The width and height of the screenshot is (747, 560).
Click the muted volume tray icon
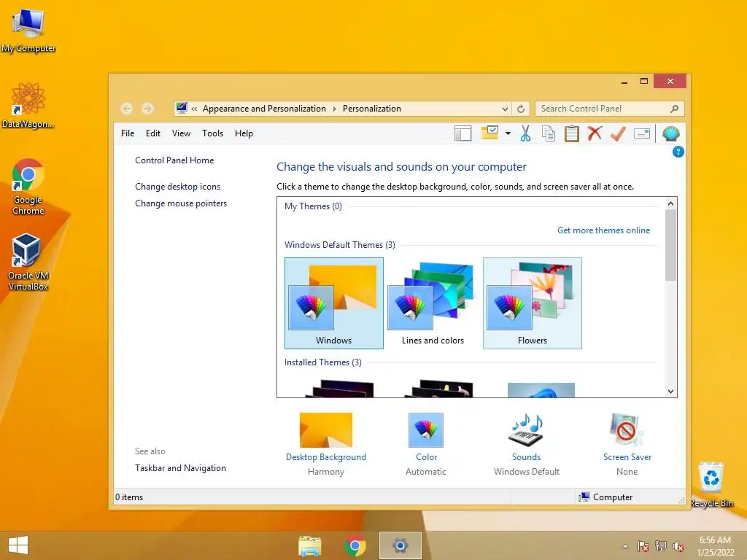[678, 546]
